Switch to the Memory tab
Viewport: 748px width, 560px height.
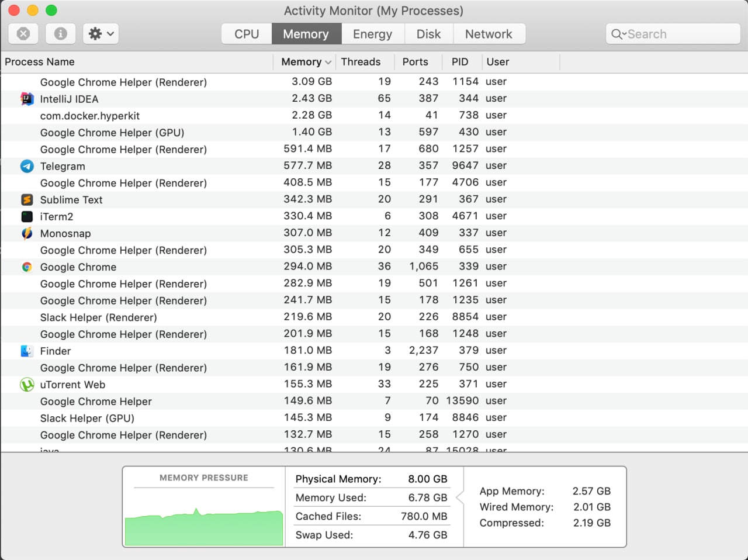tap(306, 34)
